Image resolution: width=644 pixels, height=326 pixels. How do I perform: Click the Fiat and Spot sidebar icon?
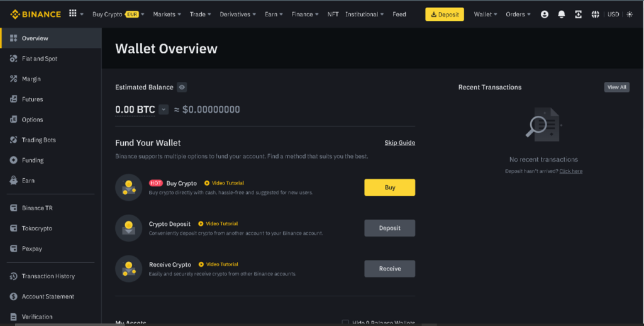[x=14, y=59]
